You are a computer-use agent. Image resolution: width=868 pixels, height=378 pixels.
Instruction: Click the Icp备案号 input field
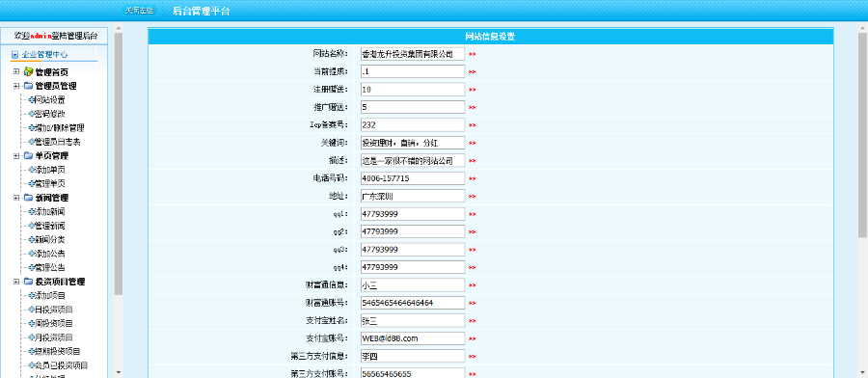pyautogui.click(x=413, y=124)
